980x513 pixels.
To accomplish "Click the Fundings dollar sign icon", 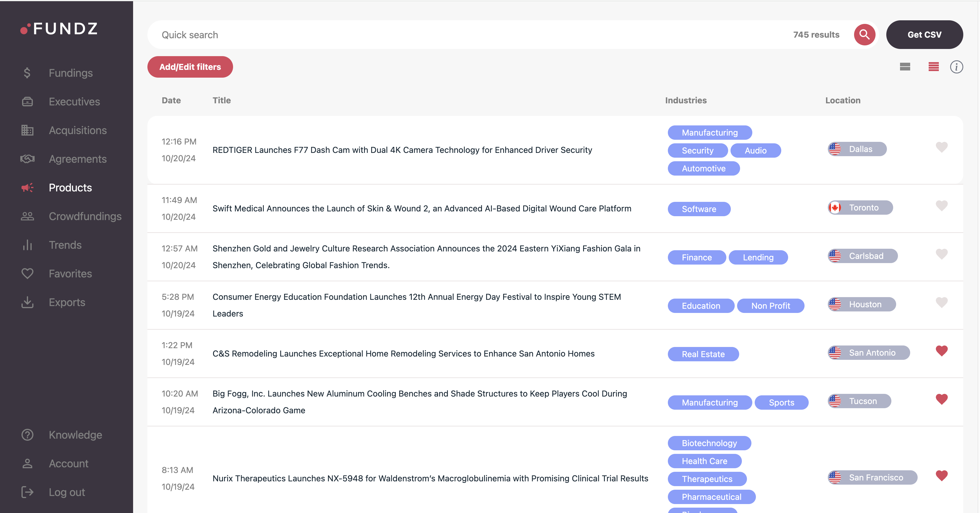I will pos(27,73).
